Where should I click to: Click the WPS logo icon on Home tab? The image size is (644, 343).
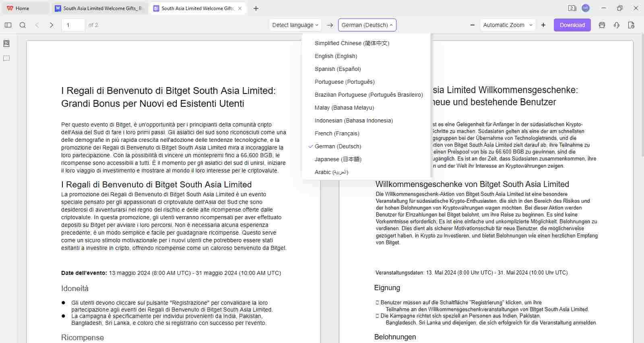(10, 8)
